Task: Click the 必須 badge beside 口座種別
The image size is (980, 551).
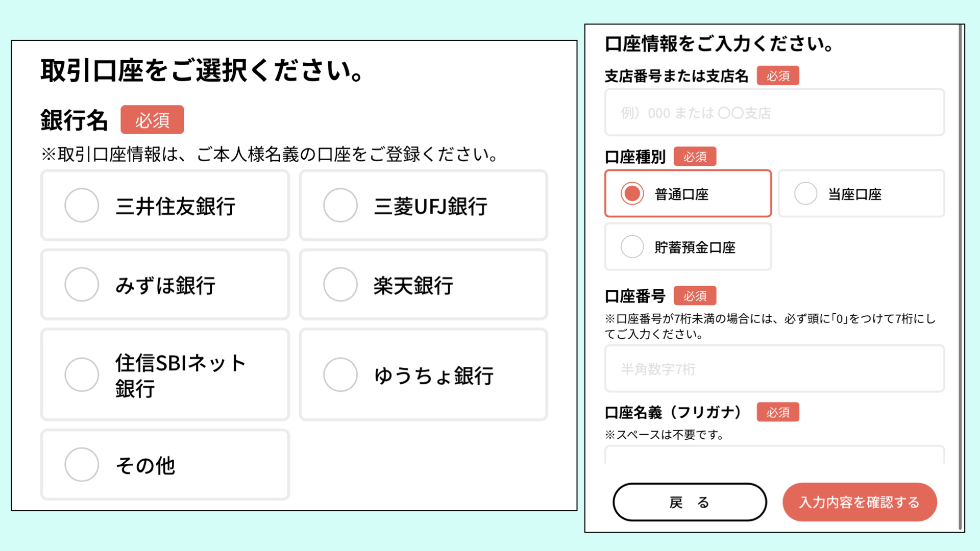Action: pyautogui.click(x=695, y=157)
